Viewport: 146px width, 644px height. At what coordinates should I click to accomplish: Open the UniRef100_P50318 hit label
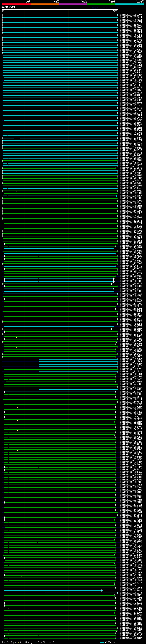click(131, 20)
